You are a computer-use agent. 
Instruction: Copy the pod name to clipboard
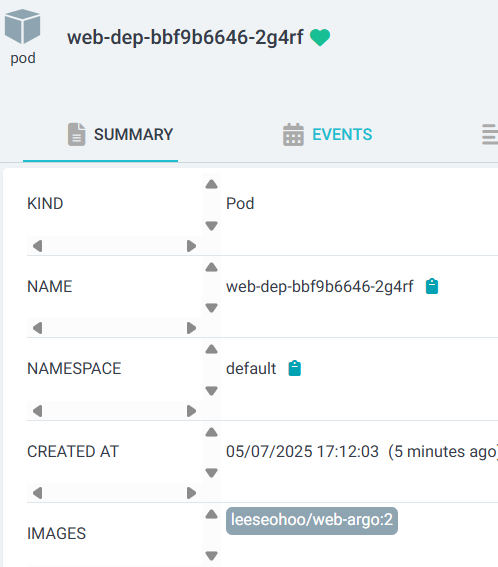tap(432, 287)
